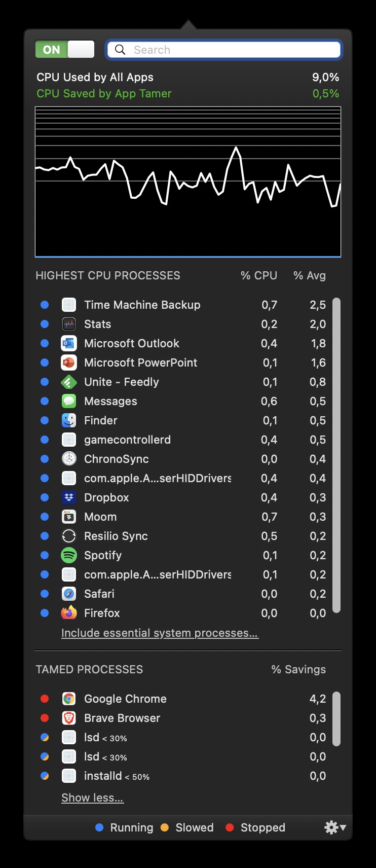Image resolution: width=376 pixels, height=868 pixels.
Task: Click Include essential system processes link
Action: 160,633
